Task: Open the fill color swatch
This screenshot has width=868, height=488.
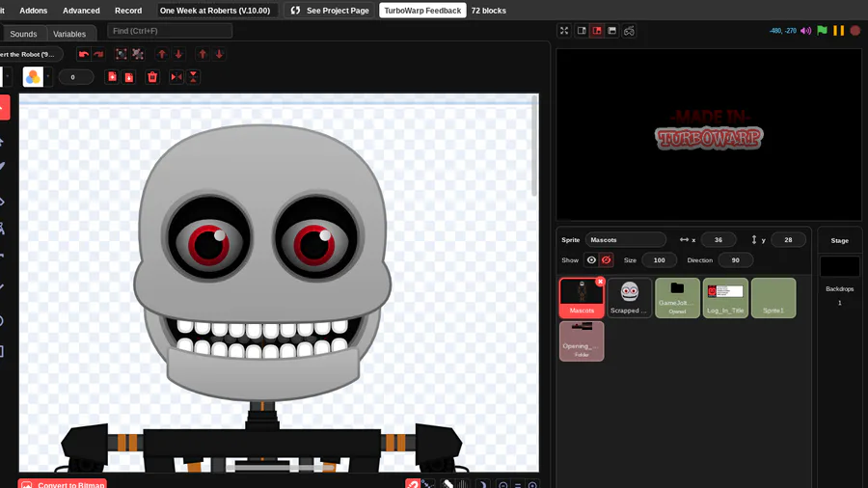Action: 33,77
